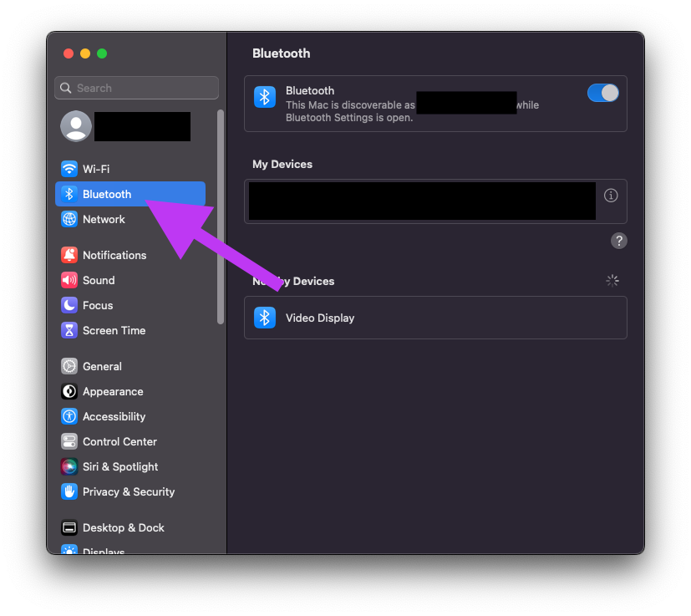
Task: Open the Wi-Fi settings pane
Action: tap(130, 169)
